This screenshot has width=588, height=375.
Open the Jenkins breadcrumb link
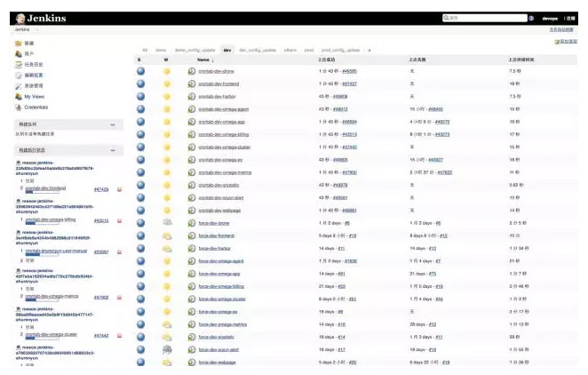(21, 29)
